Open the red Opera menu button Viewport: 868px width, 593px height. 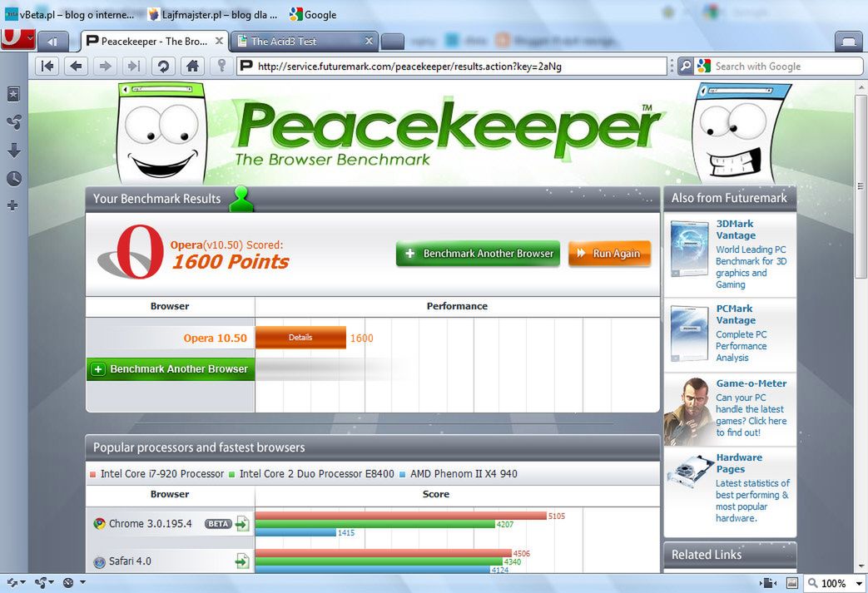[x=17, y=39]
